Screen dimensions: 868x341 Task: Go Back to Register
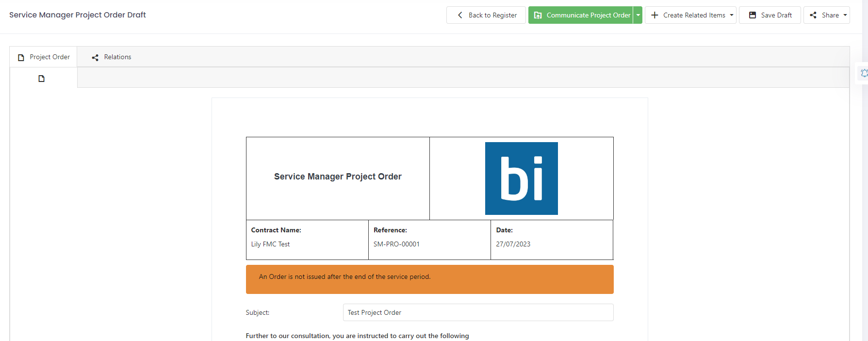pyautogui.click(x=486, y=15)
